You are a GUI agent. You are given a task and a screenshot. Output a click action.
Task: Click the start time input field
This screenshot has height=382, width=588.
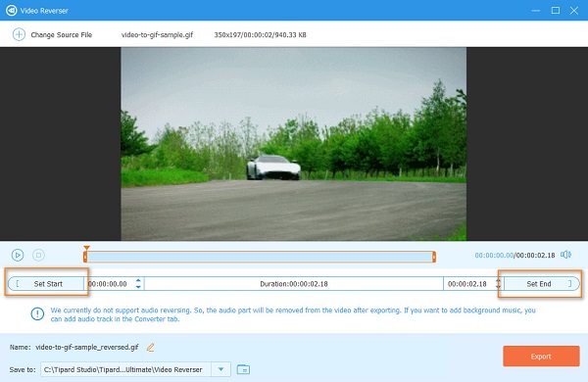click(111, 284)
